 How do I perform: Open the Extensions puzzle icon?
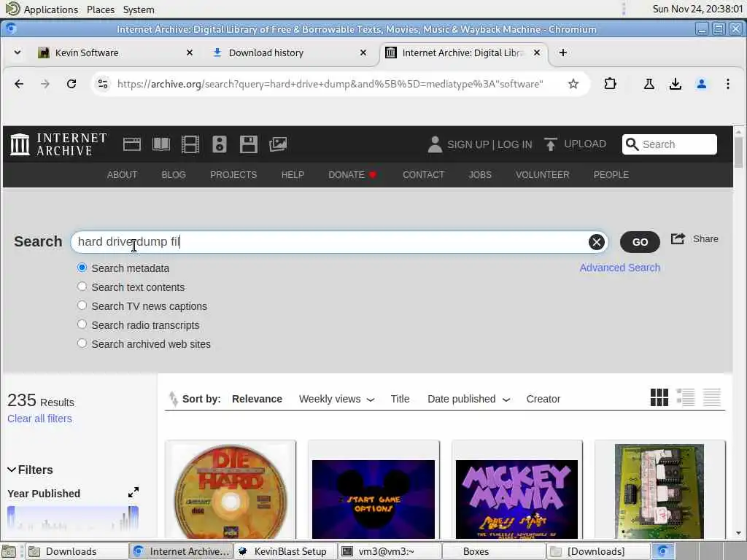pos(610,85)
